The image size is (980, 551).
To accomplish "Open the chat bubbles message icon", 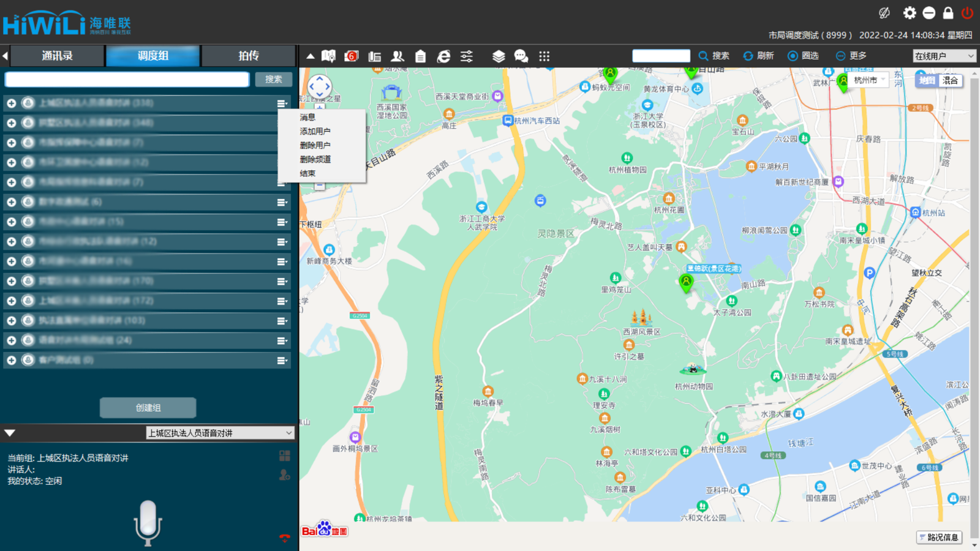I will 521,56.
